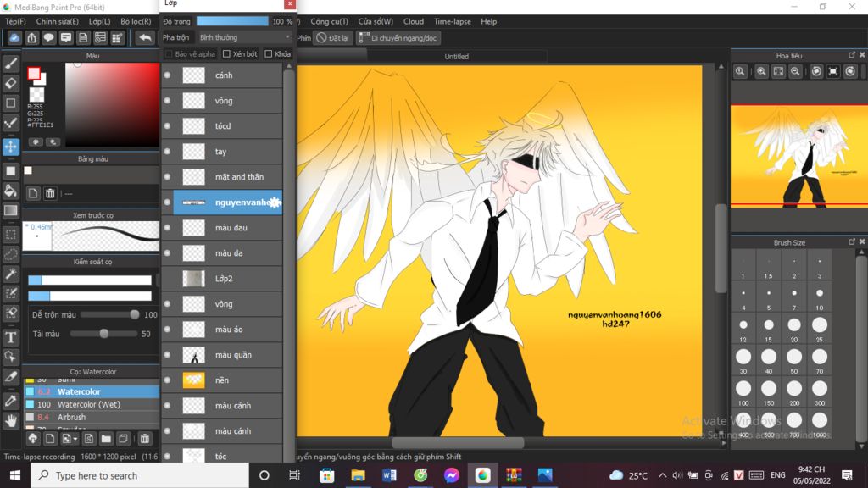Hide the cánh layer

coord(167,75)
